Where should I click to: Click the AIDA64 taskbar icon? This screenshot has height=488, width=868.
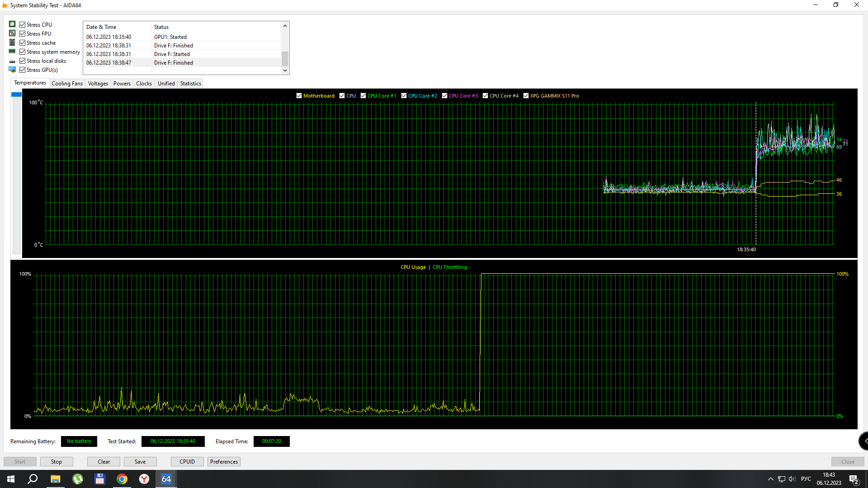[166, 479]
